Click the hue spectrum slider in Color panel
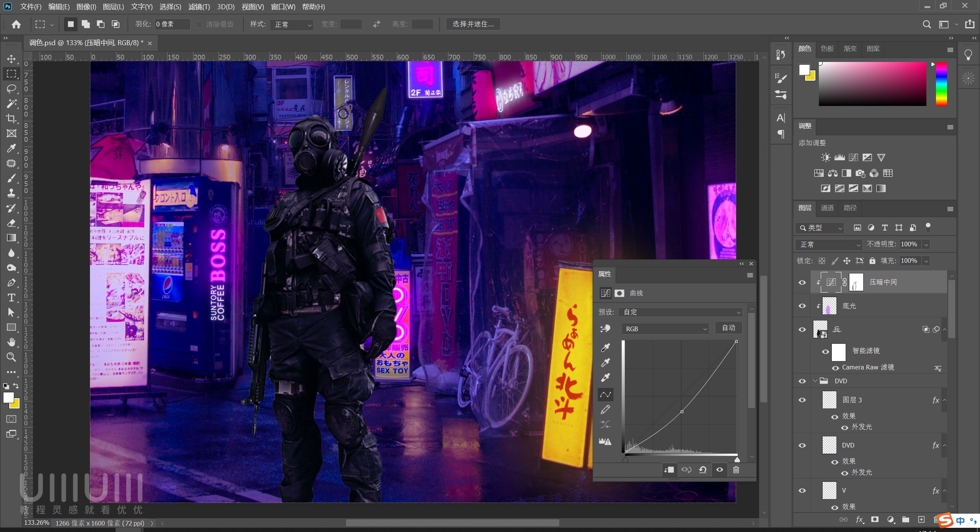This screenshot has width=980, height=532. pos(941,84)
